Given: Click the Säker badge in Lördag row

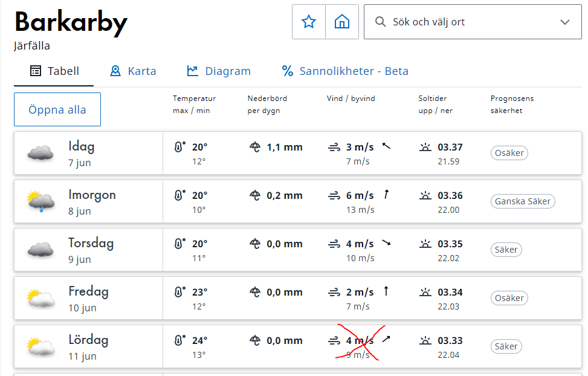Looking at the screenshot, I should tap(506, 347).
